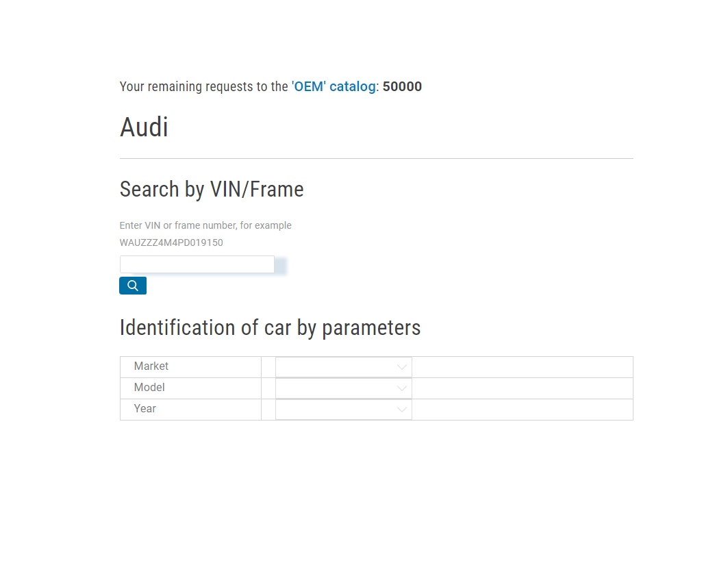The image size is (728, 563).
Task: Click the Audi page heading
Action: [x=144, y=127]
